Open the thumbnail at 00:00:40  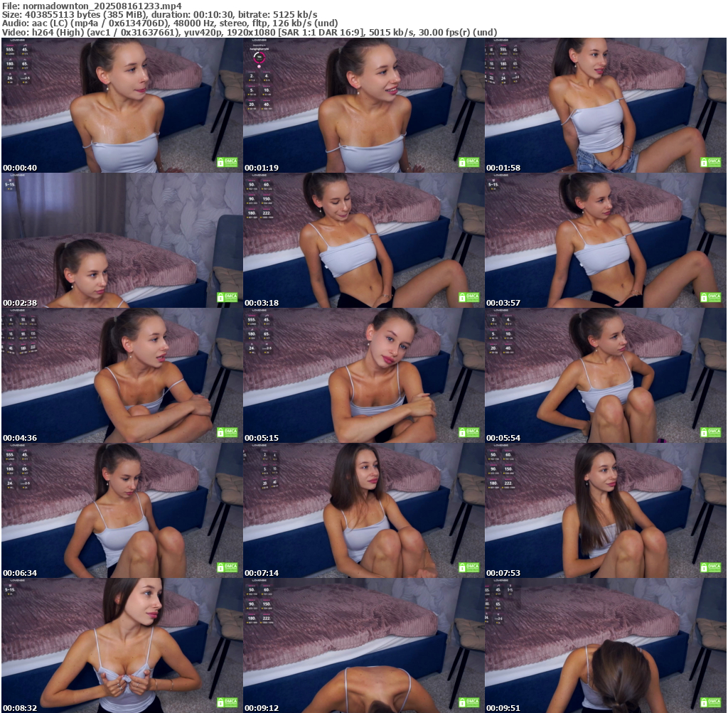[x=122, y=105]
